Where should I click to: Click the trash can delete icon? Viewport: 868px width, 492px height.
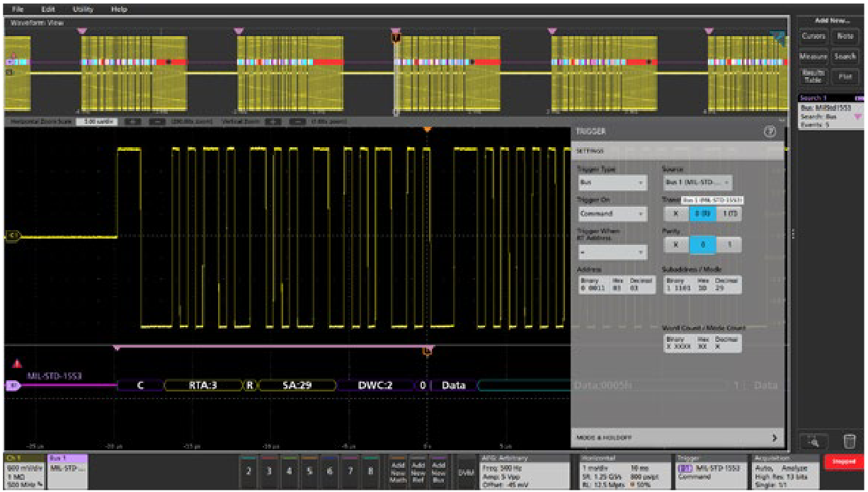tap(849, 442)
